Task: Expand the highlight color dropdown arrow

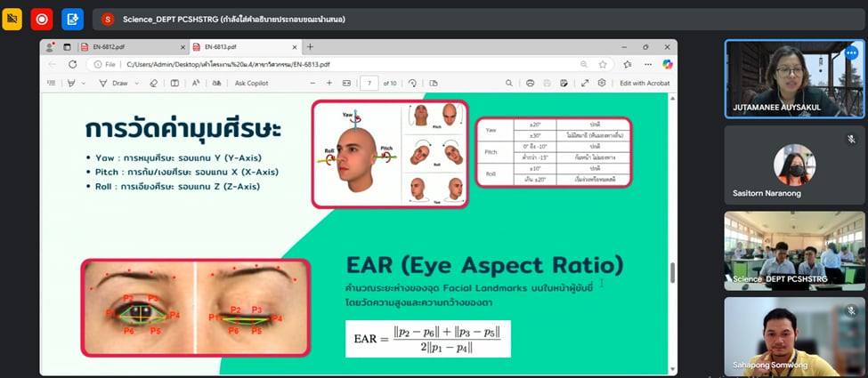Action: coord(85,83)
